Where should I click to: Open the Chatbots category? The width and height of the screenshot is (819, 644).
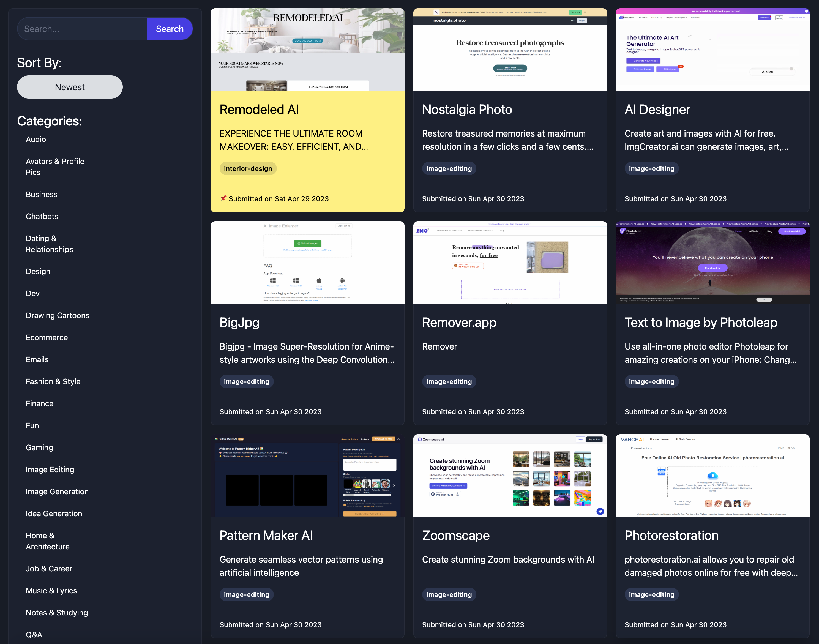pyautogui.click(x=42, y=216)
